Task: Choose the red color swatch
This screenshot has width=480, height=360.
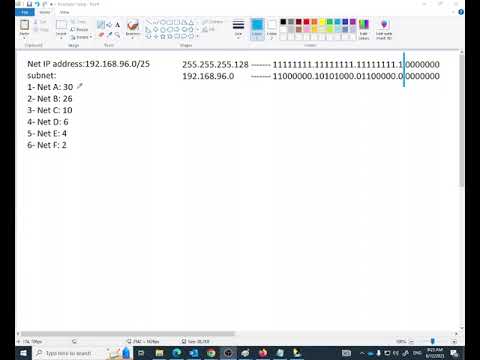Action: [x=306, y=22]
